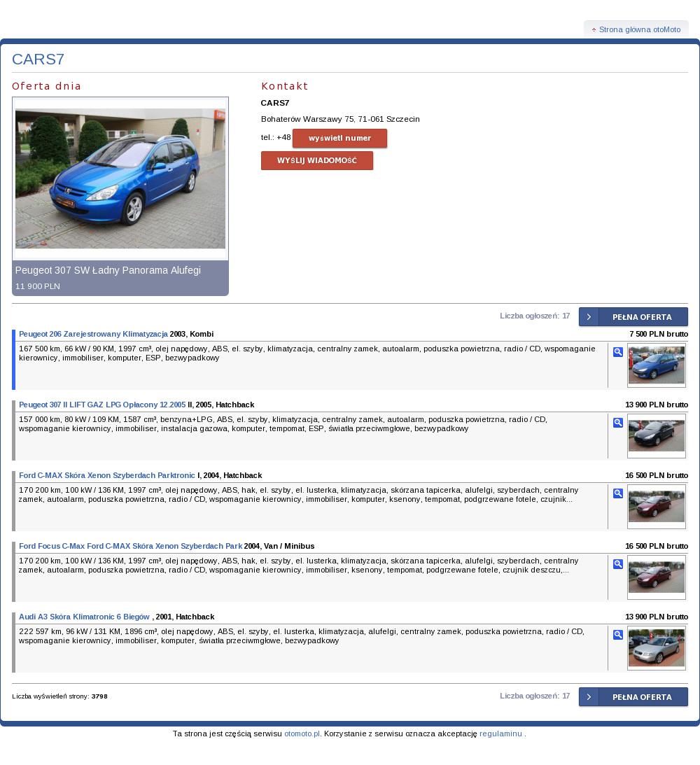The width and height of the screenshot is (700, 765).
Task: Open Audi A3 Skóra Klimatronic 6 Biegów listing
Action: [x=84, y=617]
